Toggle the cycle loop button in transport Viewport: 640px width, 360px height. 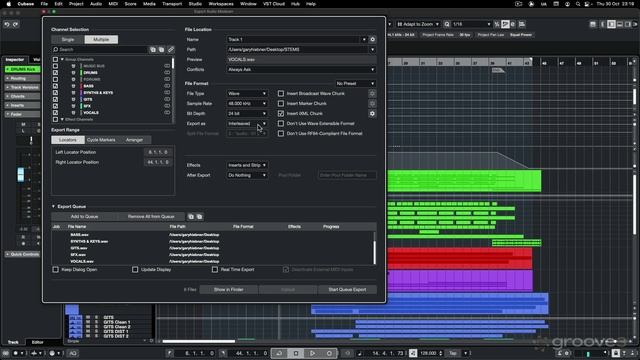point(279,353)
